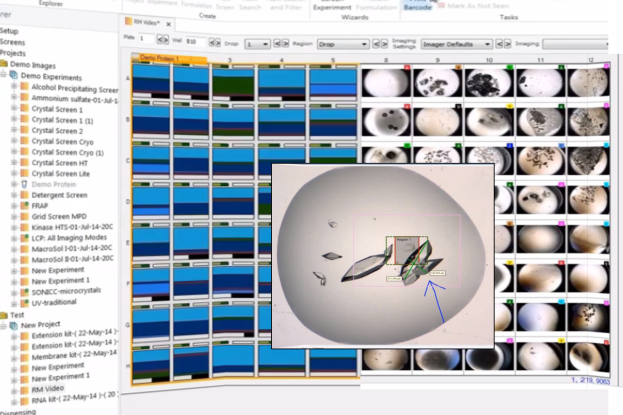This screenshot has width=623, height=415.
Task: Expand the Crystal Screen 2 node
Action: 14,130
